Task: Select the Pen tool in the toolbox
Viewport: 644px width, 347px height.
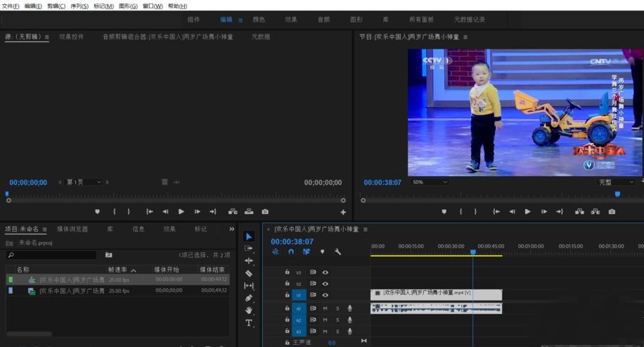Action: coord(249,298)
